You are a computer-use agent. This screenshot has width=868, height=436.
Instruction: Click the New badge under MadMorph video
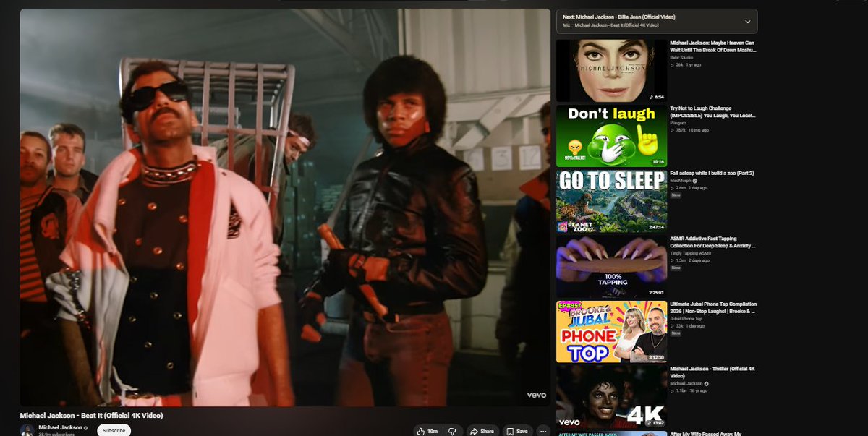[676, 195]
